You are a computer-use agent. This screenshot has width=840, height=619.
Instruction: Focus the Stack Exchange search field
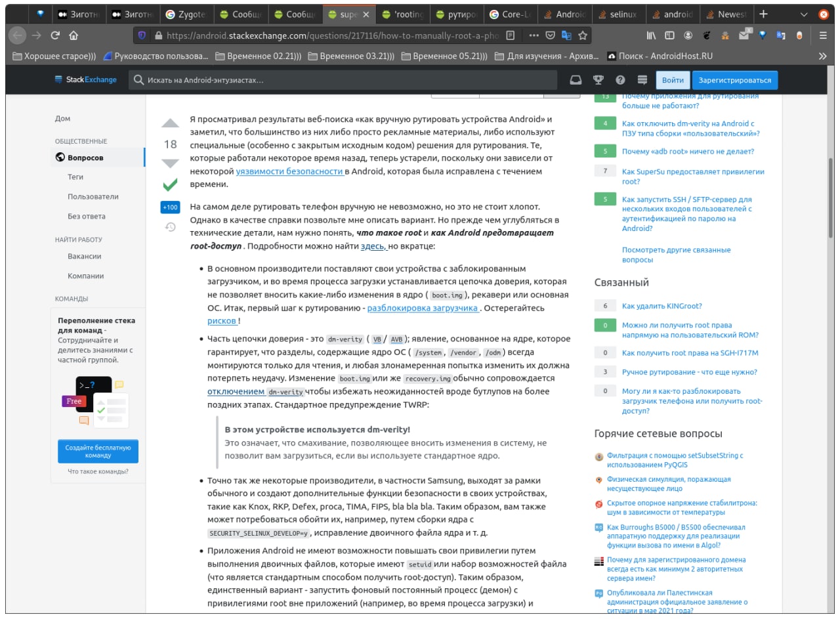click(x=342, y=80)
